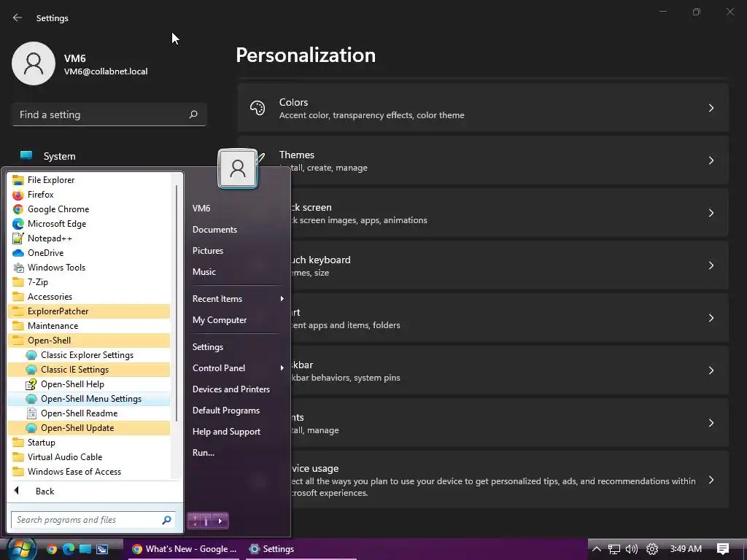Open the Open-Shell Readme document
The height and width of the screenshot is (560, 747).
89,413
